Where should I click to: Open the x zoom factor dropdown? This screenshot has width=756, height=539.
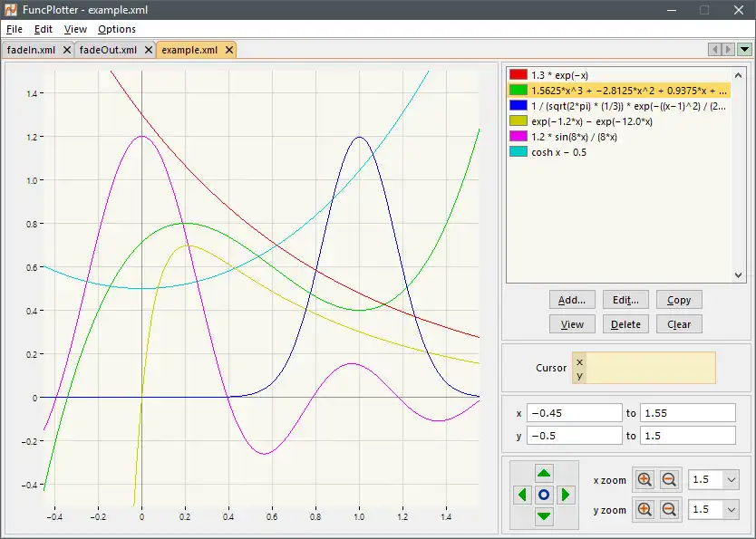(x=732, y=480)
